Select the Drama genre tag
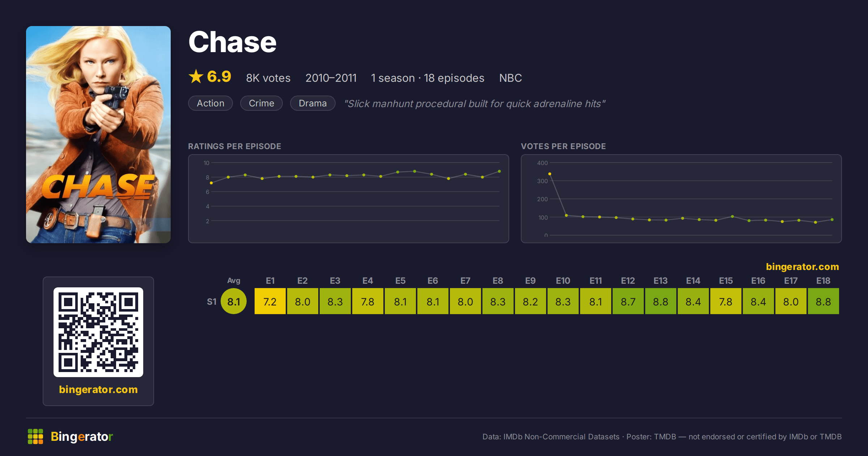 click(x=313, y=103)
